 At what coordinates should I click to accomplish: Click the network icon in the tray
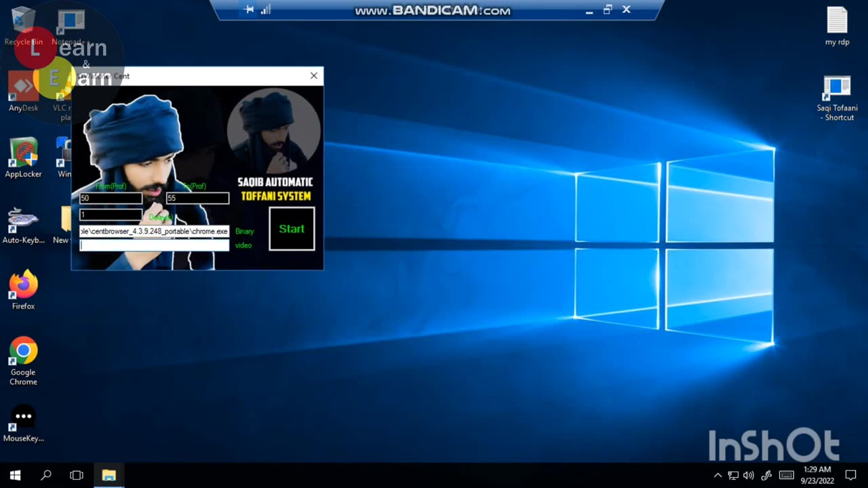coord(734,475)
